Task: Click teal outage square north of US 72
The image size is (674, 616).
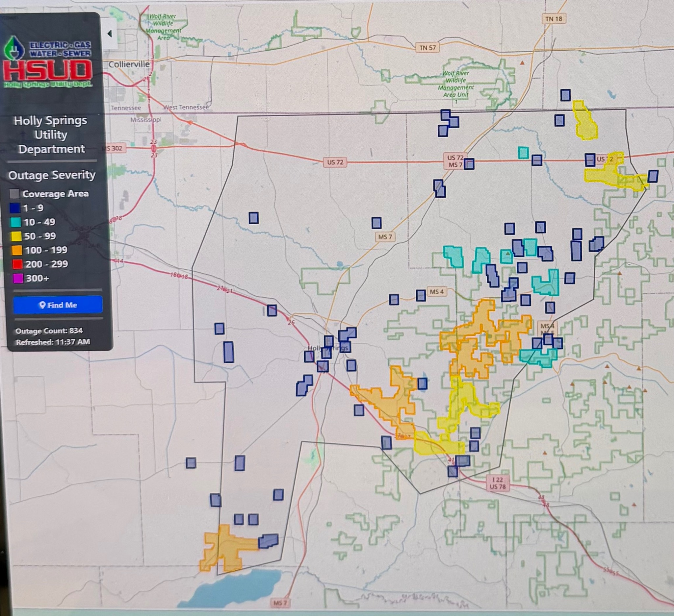Action: 523,153
